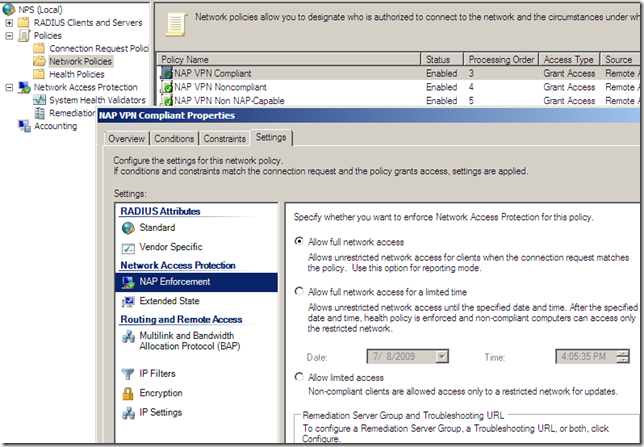Select Encryption settings entry

(161, 393)
